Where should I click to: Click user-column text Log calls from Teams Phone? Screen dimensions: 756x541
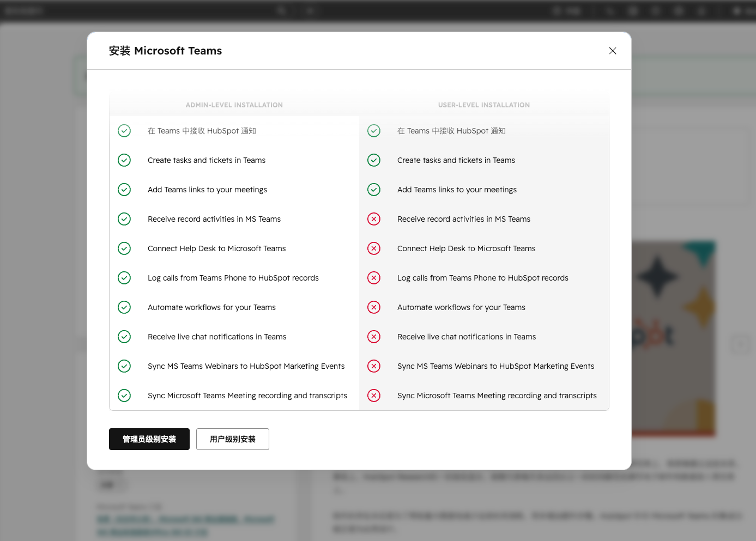[x=483, y=278]
